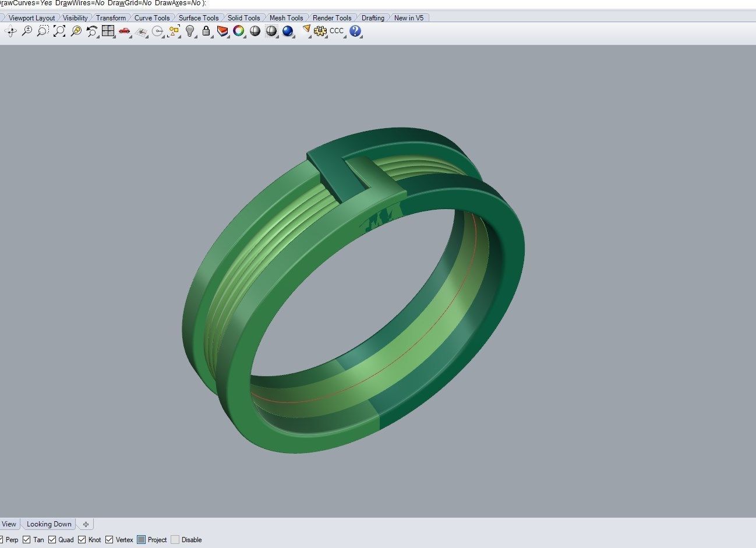
Task: Switch to the Visibility toolbar tab
Action: pos(75,18)
